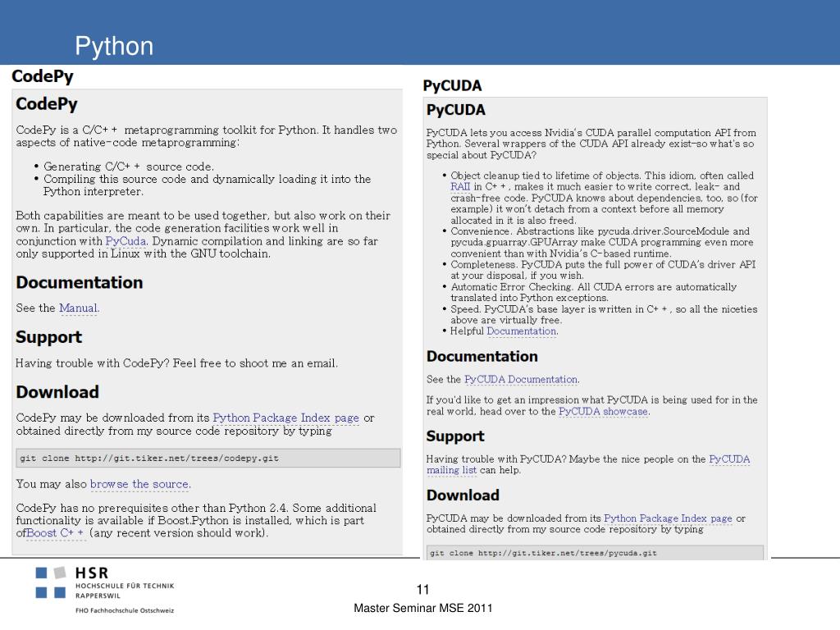The image size is (840, 630).
Task: Click CodePy's Download heading
Action: [x=57, y=391]
